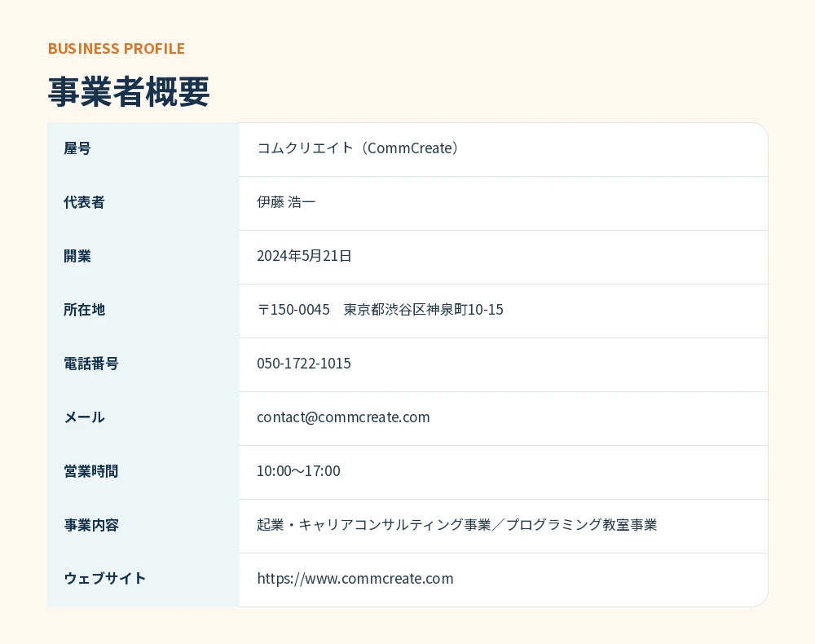Select the 営業時間 row label
Image resolution: width=815 pixels, height=644 pixels.
point(91,471)
